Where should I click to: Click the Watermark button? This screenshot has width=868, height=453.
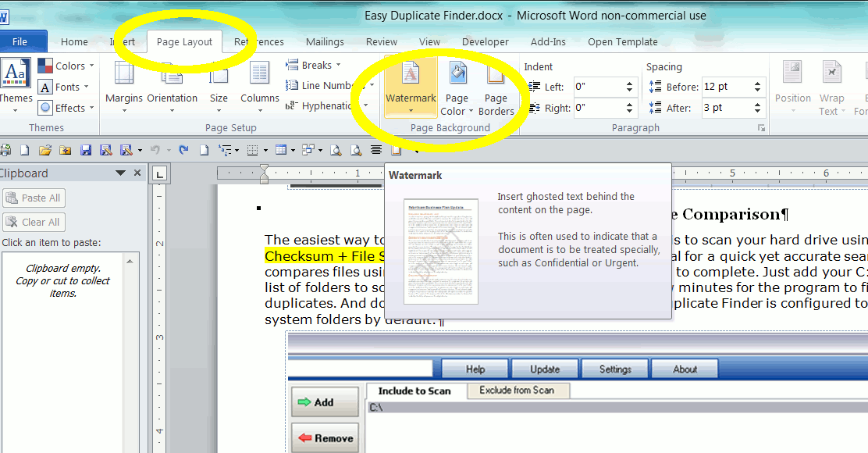[411, 87]
